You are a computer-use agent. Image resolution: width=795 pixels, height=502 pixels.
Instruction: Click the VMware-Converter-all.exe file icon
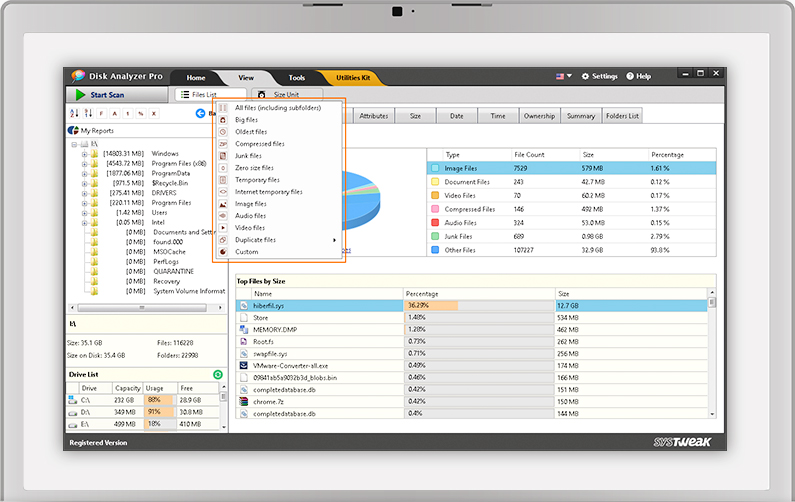[244, 366]
